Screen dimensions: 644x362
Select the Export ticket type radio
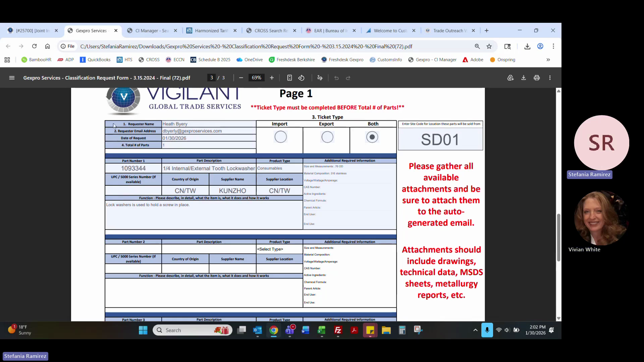click(x=327, y=137)
